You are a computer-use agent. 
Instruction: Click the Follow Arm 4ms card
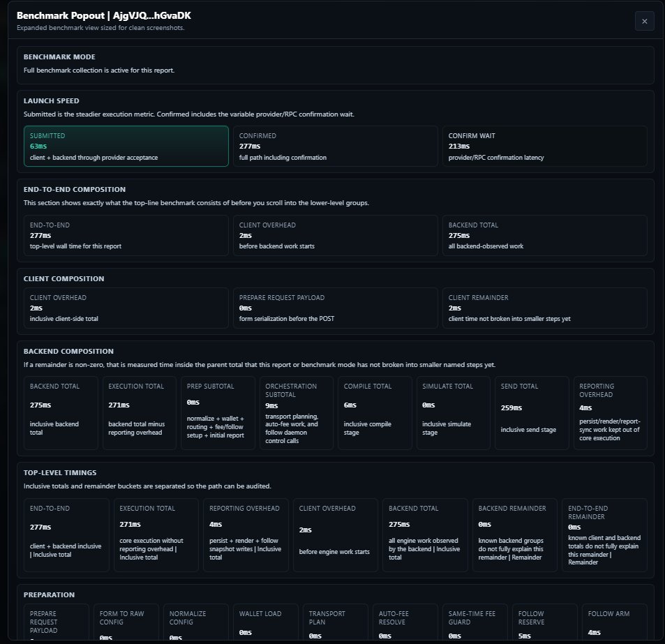(615, 622)
